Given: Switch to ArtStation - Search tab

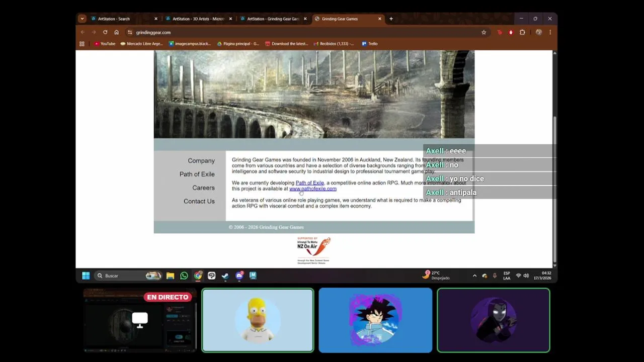Looking at the screenshot, I should pyautogui.click(x=123, y=19).
